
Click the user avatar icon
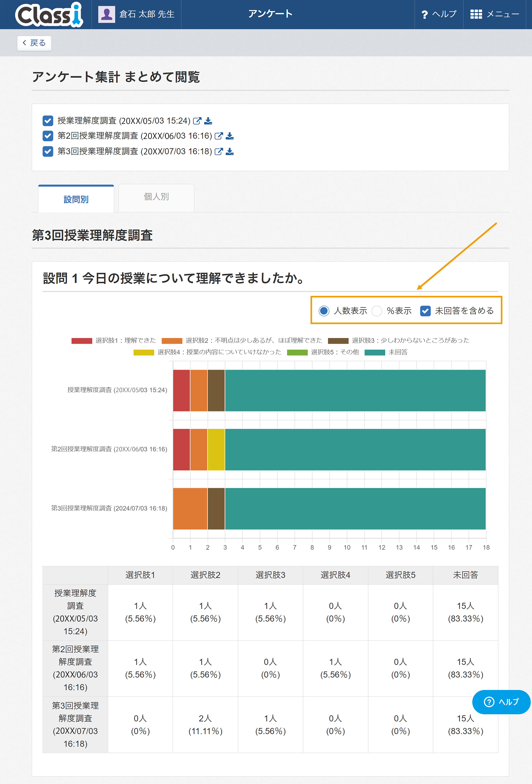[x=107, y=14]
